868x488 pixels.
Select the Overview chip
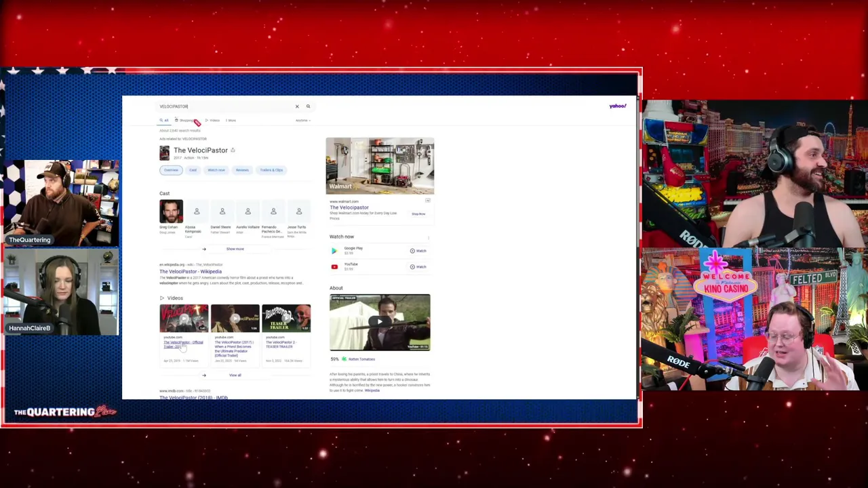[x=171, y=170]
